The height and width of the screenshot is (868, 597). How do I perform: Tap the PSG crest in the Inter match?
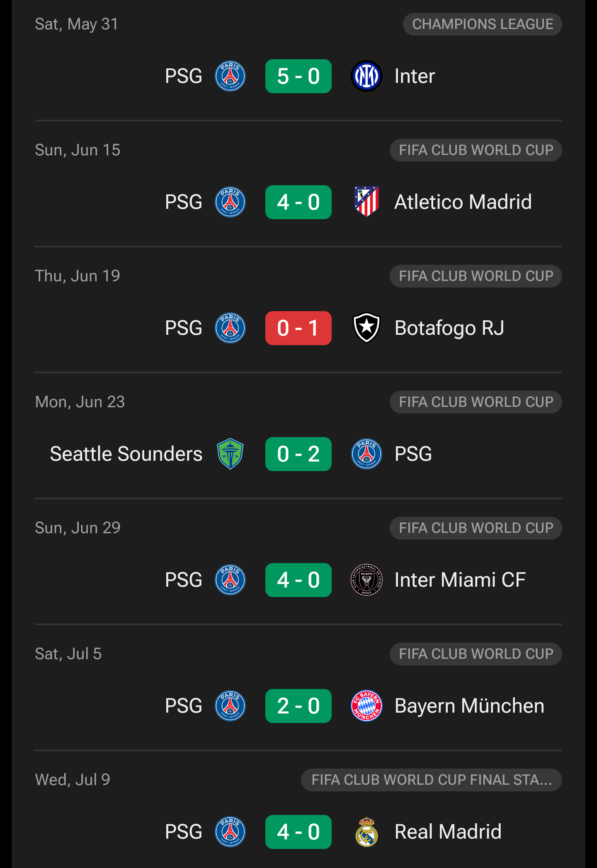(x=230, y=76)
